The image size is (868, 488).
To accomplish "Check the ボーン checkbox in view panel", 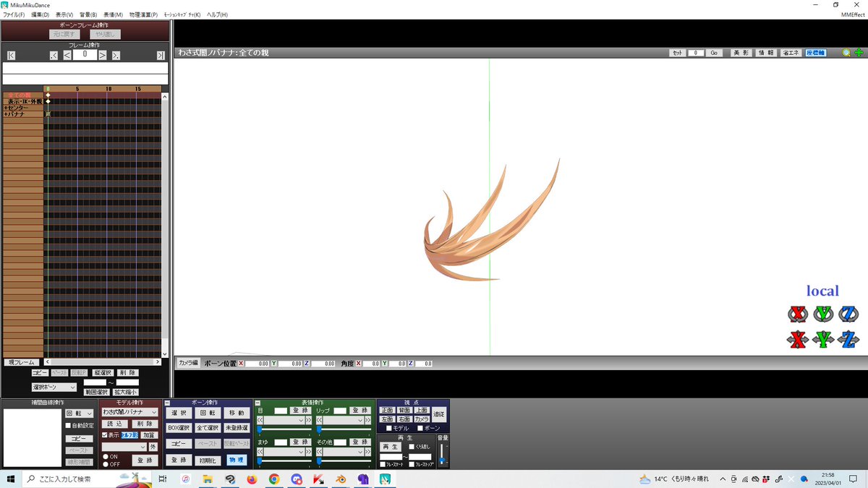I will pos(420,429).
